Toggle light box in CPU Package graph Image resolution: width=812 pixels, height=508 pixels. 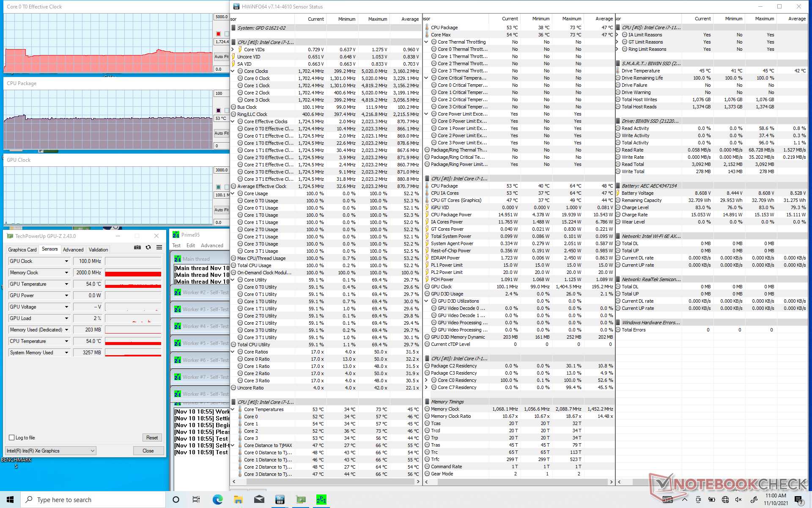coord(227,110)
